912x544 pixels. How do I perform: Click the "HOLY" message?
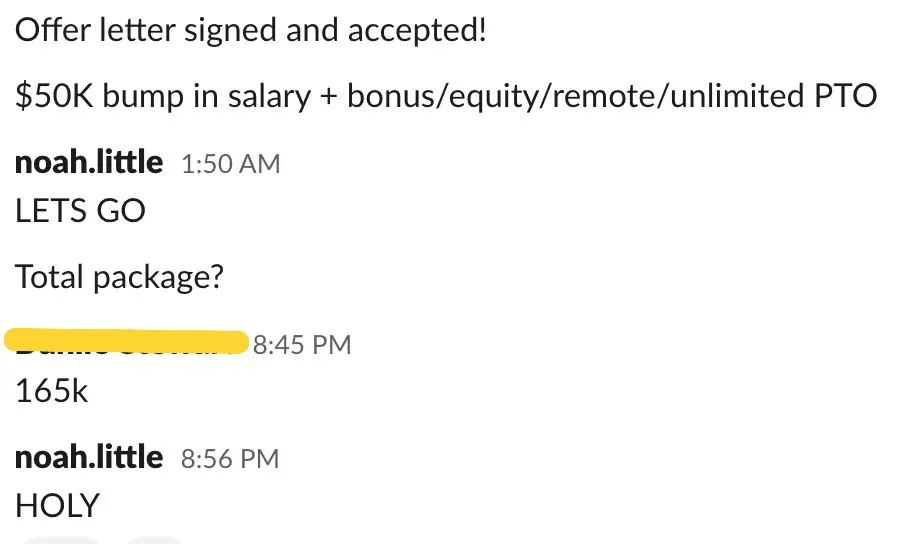click(58, 505)
